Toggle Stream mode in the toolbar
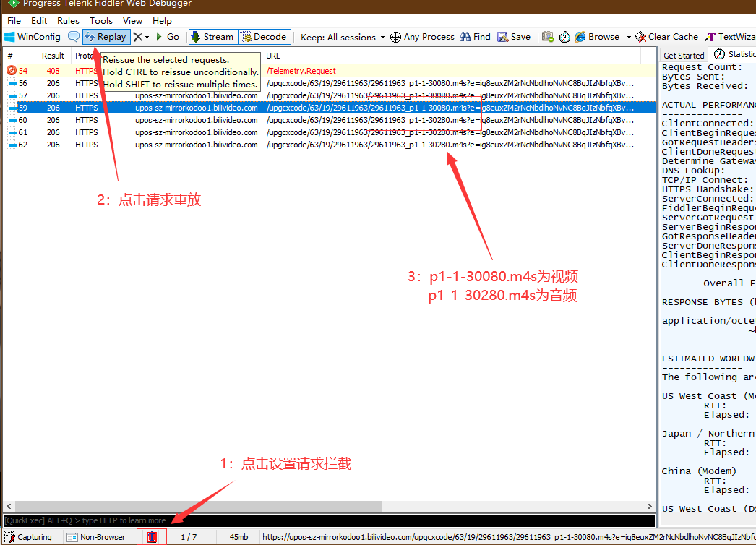This screenshot has height=545, width=756. click(x=212, y=37)
